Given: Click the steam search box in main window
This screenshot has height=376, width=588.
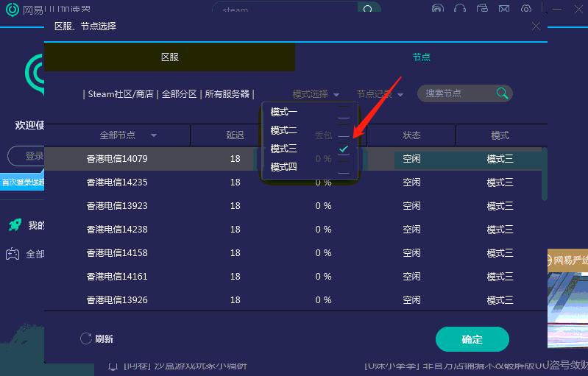Looking at the screenshot, I should (x=285, y=8).
